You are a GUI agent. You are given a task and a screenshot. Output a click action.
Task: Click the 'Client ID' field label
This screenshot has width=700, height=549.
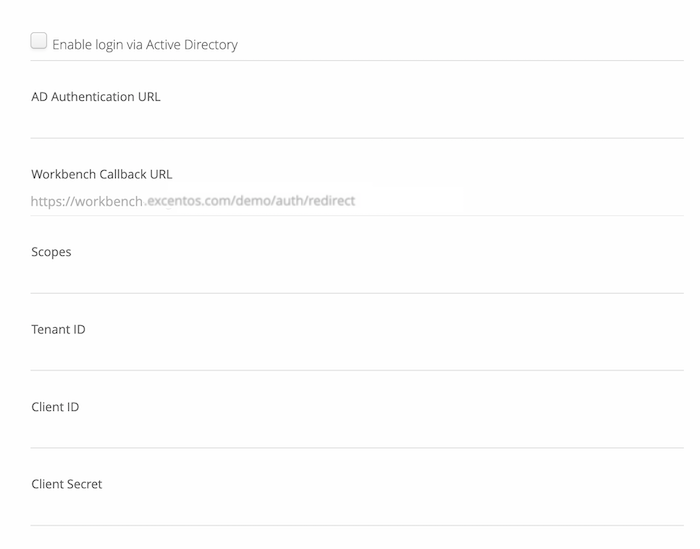pyautogui.click(x=55, y=407)
